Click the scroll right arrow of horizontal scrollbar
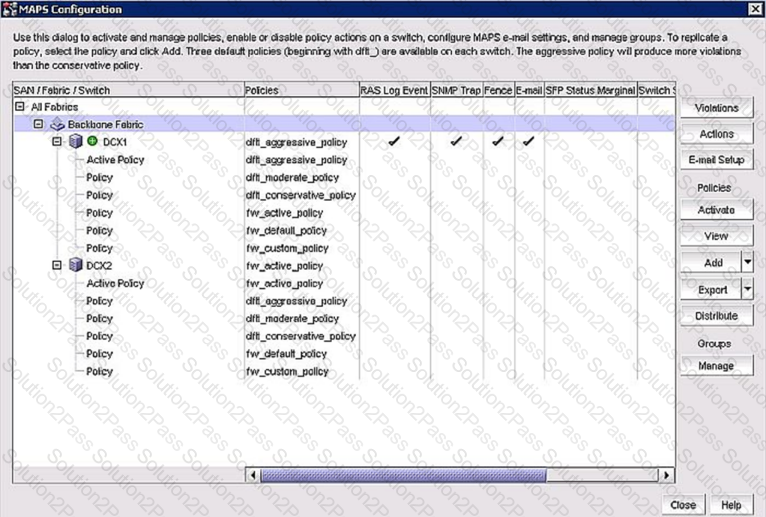The image size is (766, 517). (x=666, y=474)
